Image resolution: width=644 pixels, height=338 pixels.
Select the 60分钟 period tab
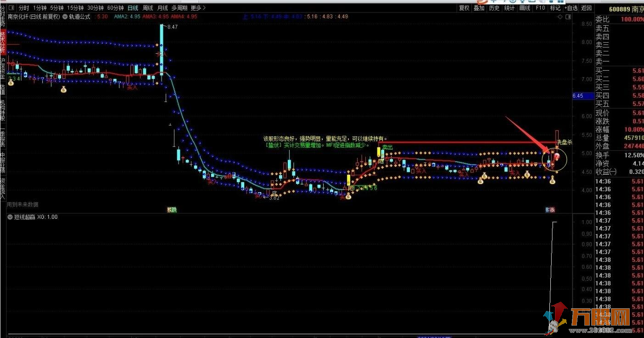(115, 8)
